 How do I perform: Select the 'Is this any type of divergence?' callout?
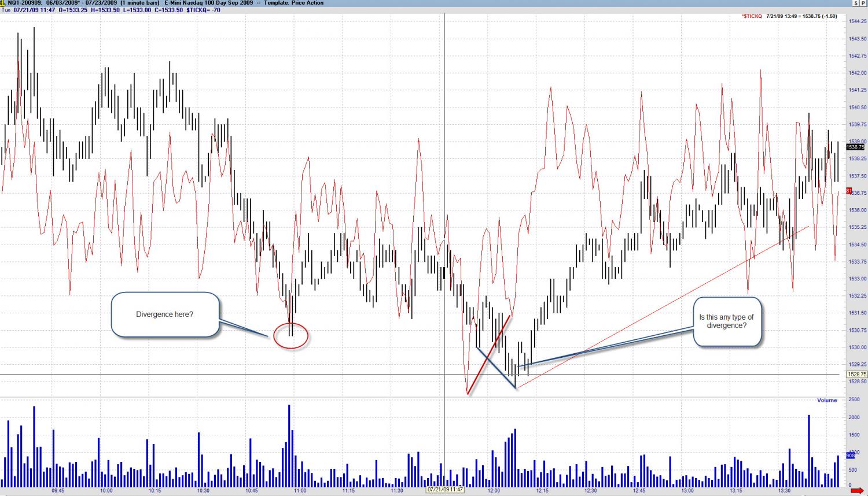tap(727, 321)
